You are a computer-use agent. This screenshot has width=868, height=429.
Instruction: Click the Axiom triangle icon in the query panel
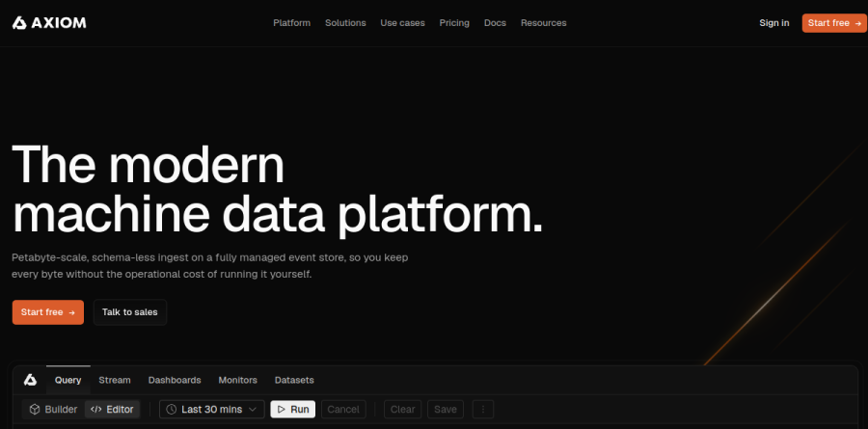click(x=30, y=380)
